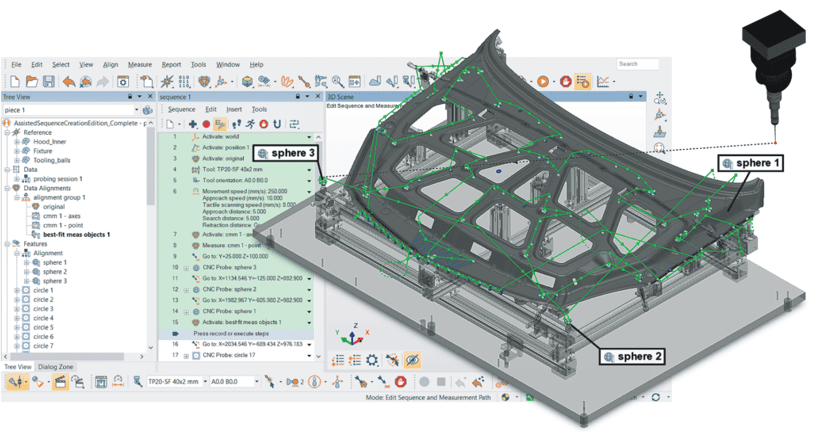Select probing session 1 in tree
Image resolution: width=821 pixels, height=442 pixels.
[58, 179]
